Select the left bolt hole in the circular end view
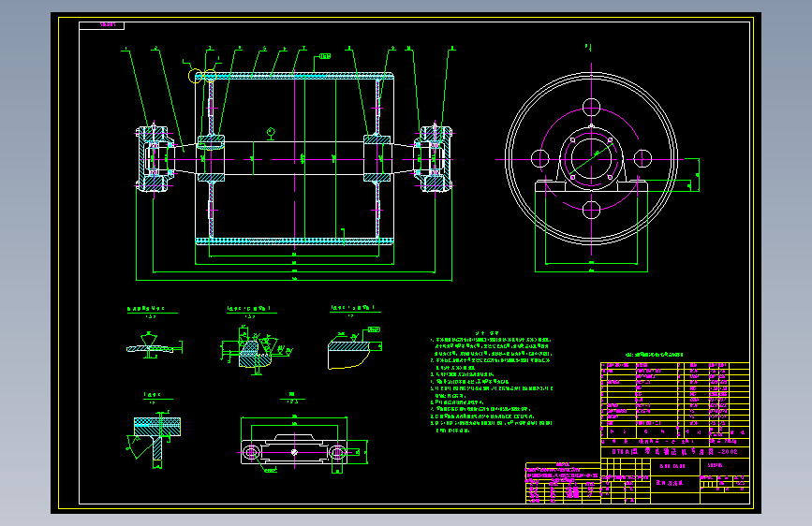 point(540,158)
